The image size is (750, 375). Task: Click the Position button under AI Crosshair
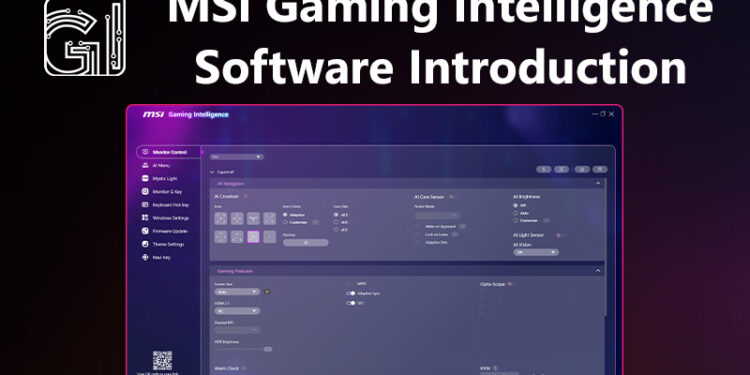pos(306,243)
